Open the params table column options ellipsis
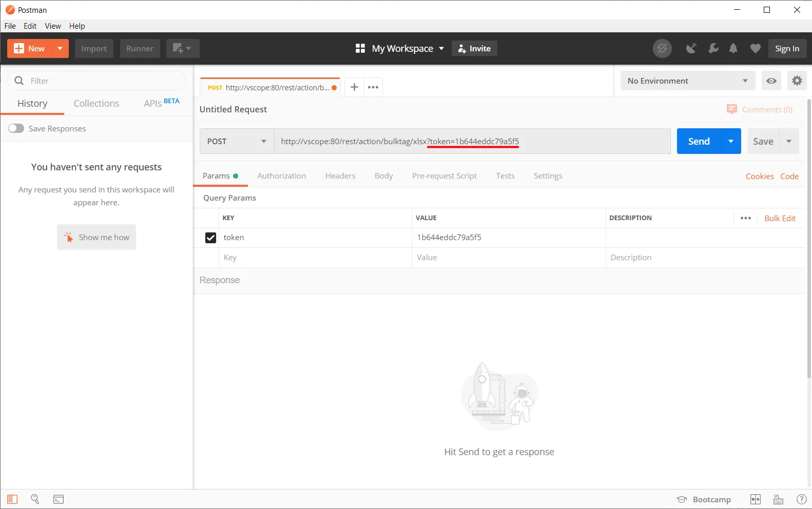The width and height of the screenshot is (812, 509). [746, 218]
